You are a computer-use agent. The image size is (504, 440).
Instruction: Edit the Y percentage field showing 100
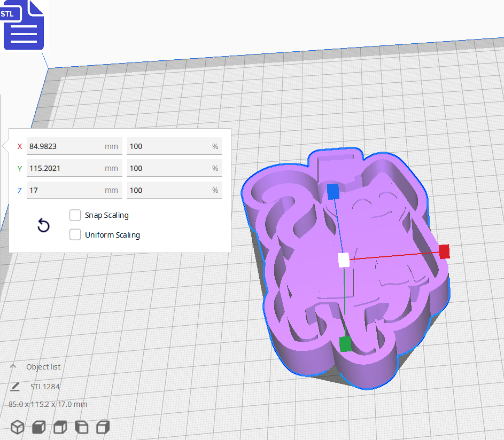pos(174,168)
